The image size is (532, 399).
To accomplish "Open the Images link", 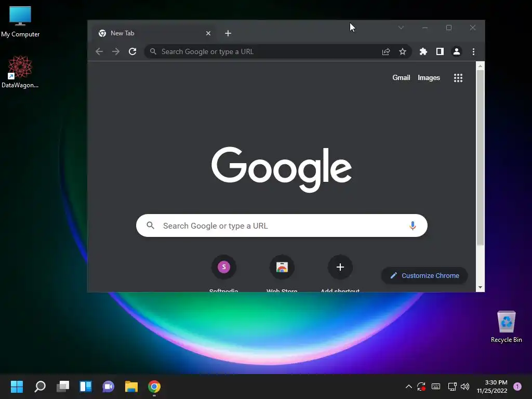I will click(429, 78).
